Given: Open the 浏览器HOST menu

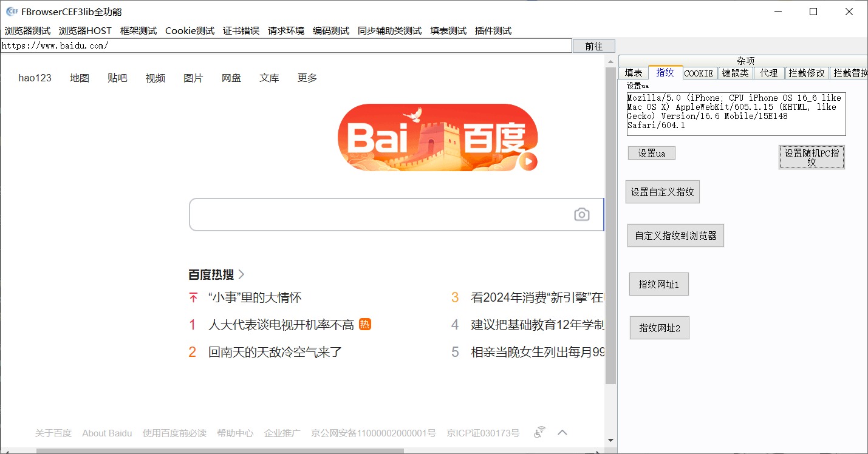Looking at the screenshot, I should tap(86, 31).
